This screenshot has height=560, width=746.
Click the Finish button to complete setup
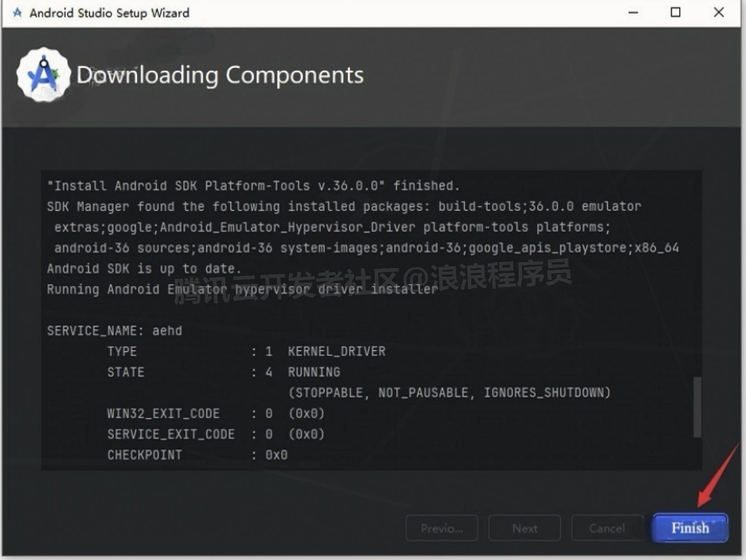(689, 527)
